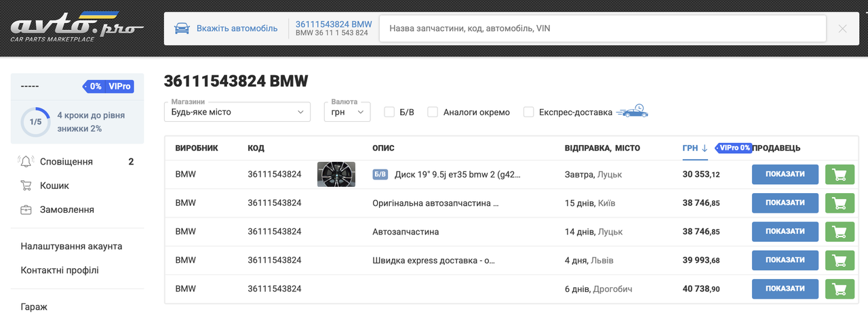Click the ОПИС column header
Screen dimensions: 868x315
pos(384,148)
